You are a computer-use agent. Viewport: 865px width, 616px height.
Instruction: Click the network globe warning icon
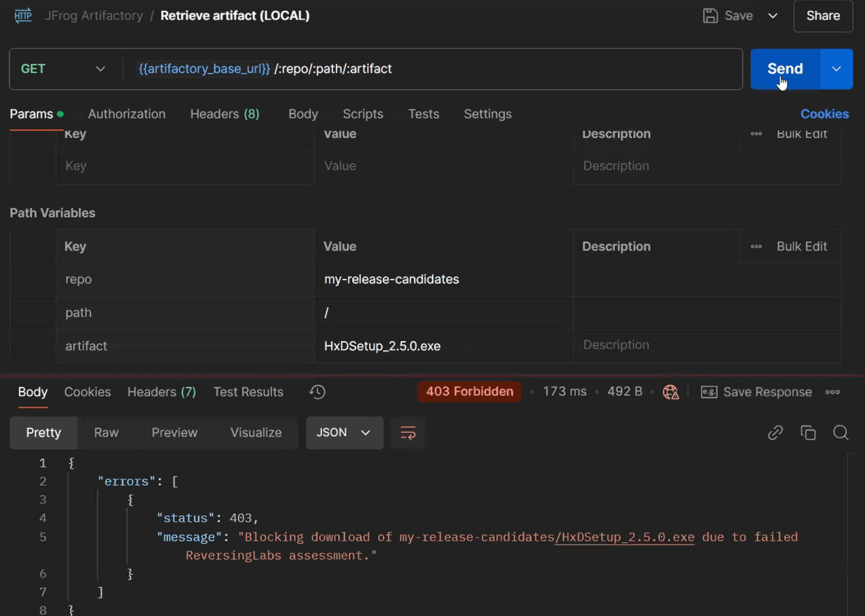coord(671,392)
